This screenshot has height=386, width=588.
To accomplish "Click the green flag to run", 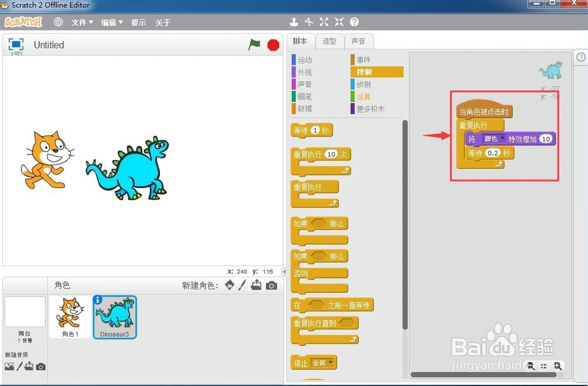I will pyautogui.click(x=254, y=45).
